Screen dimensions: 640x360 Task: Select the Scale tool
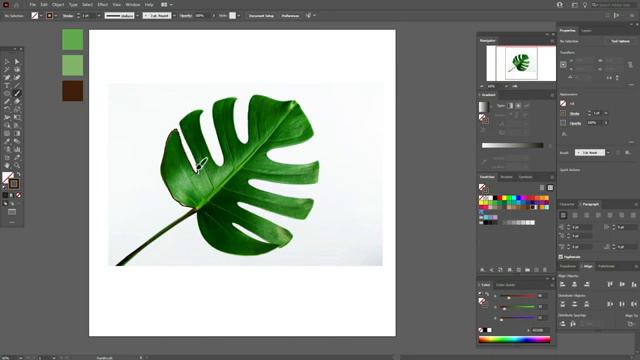[17, 109]
